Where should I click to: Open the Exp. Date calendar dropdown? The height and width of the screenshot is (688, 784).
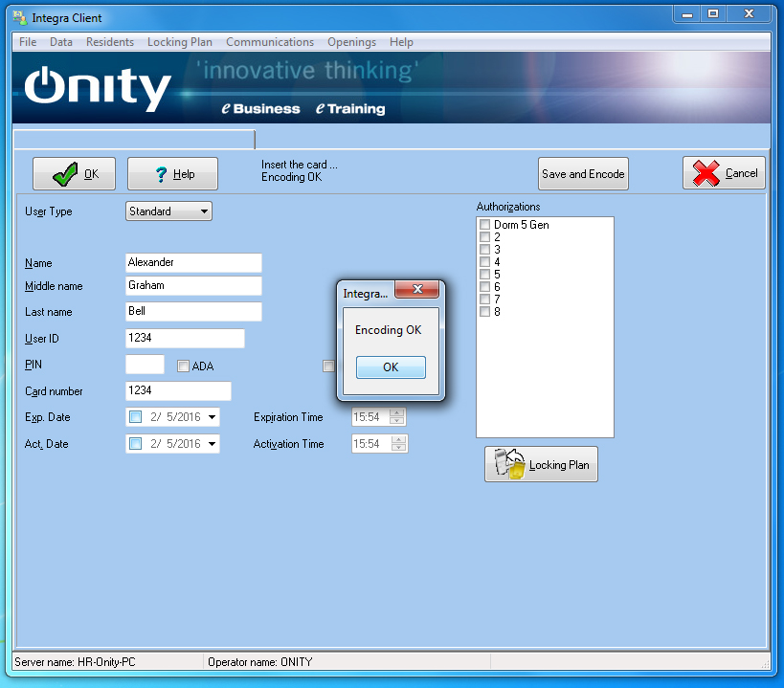pos(212,417)
